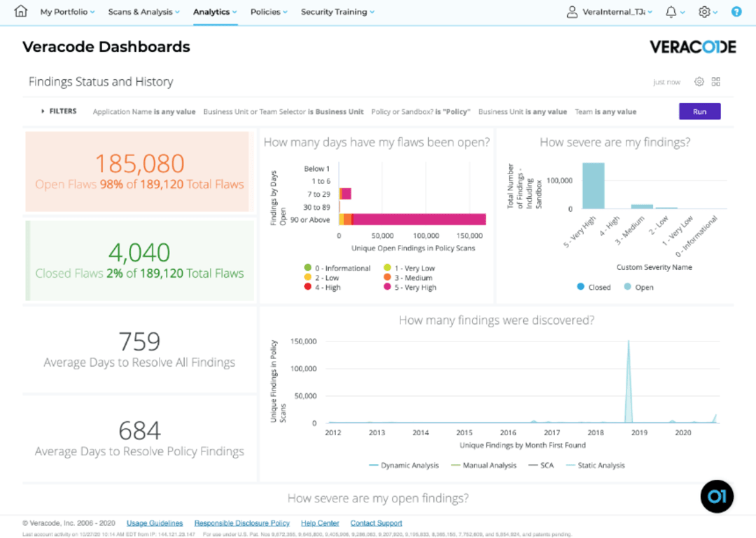Open dashboard settings gear beside 'just now'
The image size is (756, 538).
[699, 82]
